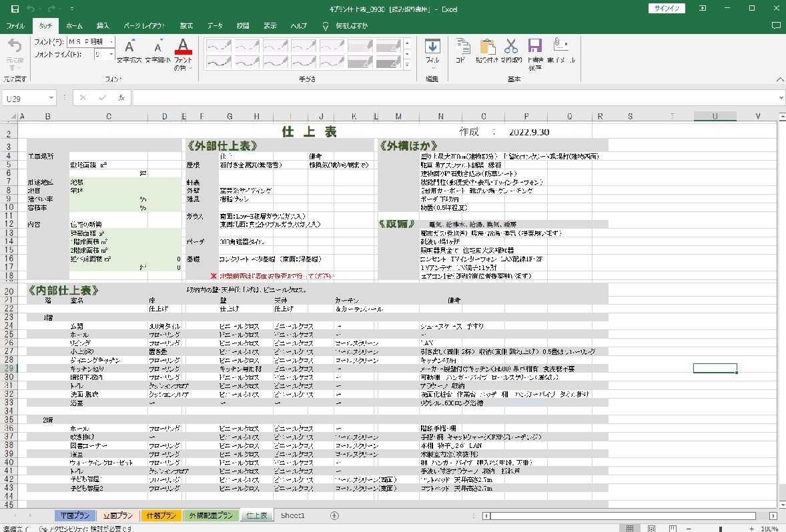This screenshot has height=532, width=786.
Task: Select the fourth pen in the gallery top row
Action: tap(304, 47)
